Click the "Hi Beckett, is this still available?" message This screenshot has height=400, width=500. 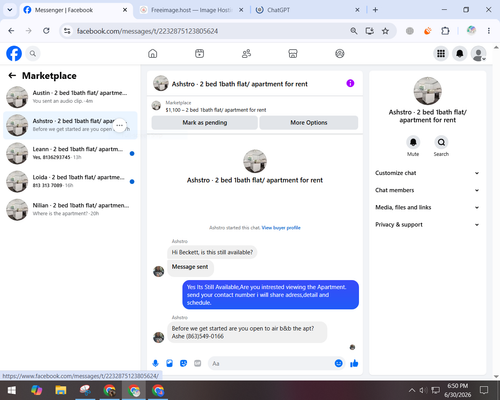(212, 252)
